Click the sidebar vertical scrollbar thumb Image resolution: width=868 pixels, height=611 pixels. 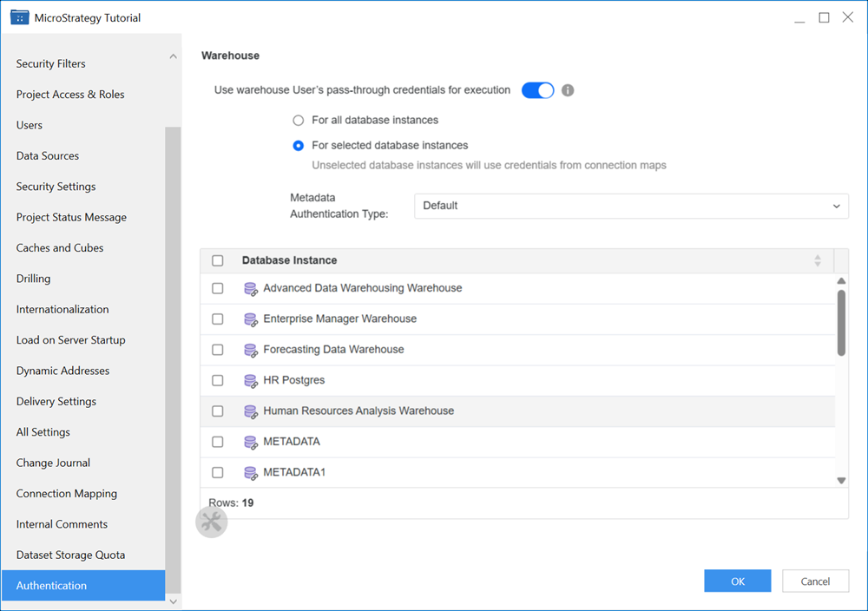pos(173,359)
